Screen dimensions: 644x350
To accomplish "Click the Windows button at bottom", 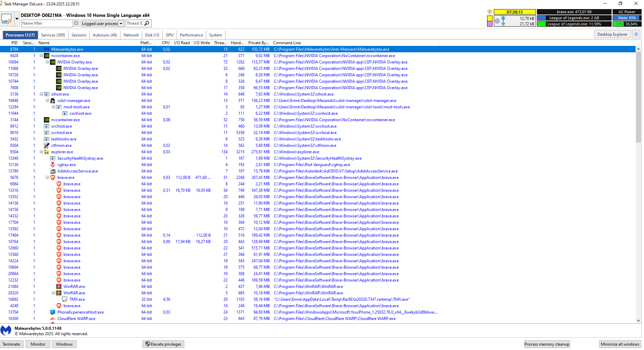I will [64, 344].
